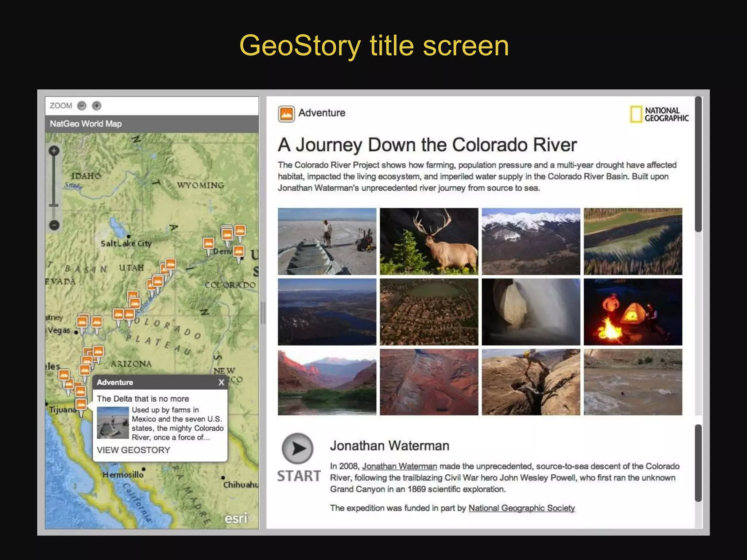
Task: Open the VIEW GEOSTORY link
Action: (133, 450)
